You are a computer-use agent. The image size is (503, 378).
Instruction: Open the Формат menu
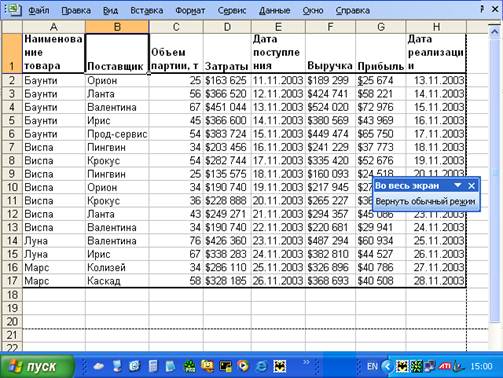coord(190,11)
